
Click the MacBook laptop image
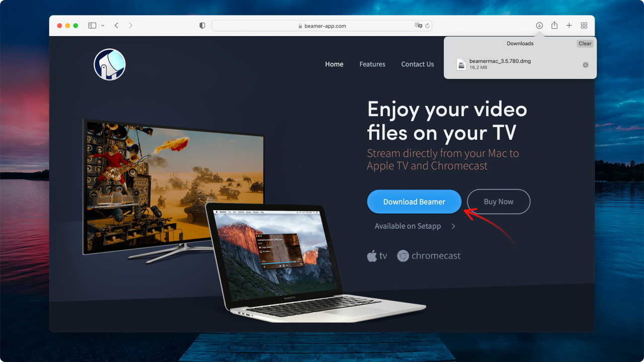click(317, 263)
